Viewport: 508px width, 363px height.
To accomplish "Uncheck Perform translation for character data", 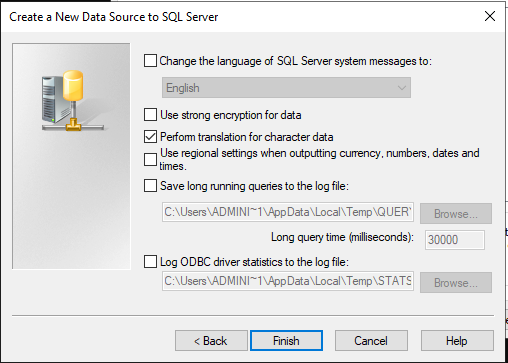I will click(x=150, y=137).
